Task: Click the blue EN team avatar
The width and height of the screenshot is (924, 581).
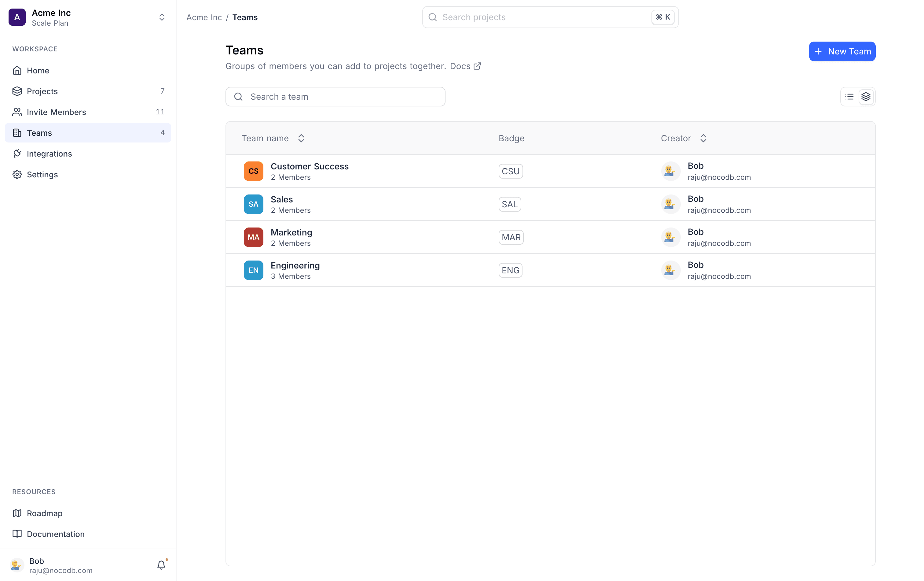Action: (x=253, y=270)
